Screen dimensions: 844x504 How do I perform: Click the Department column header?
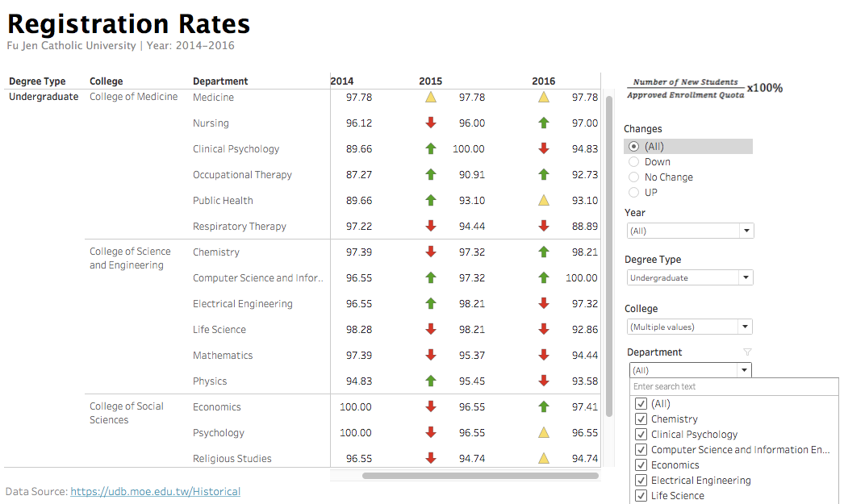coord(220,81)
